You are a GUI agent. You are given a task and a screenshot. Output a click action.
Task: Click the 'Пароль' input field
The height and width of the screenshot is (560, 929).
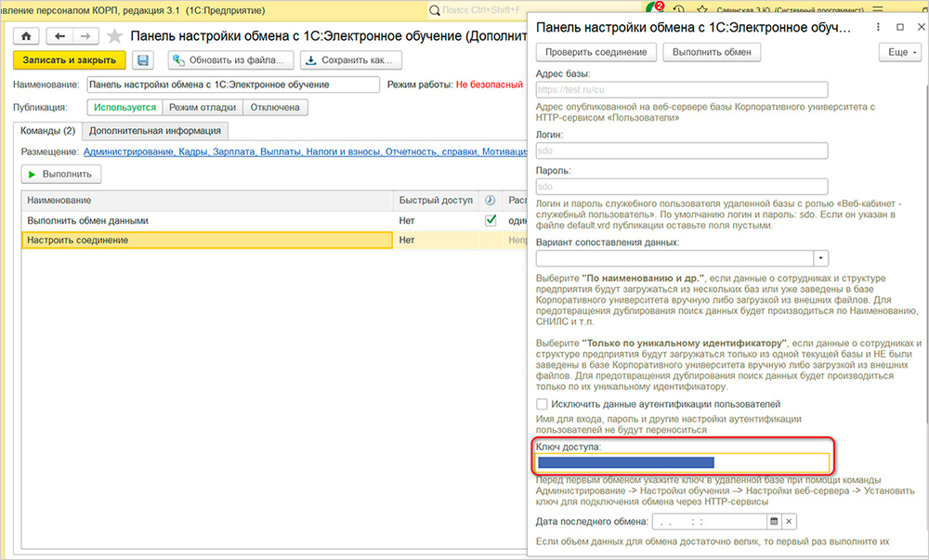[682, 187]
